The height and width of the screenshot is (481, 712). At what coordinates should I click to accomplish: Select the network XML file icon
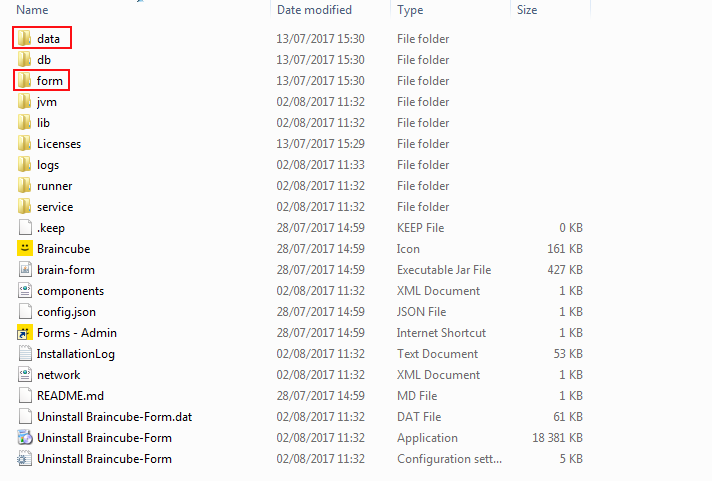coord(25,375)
